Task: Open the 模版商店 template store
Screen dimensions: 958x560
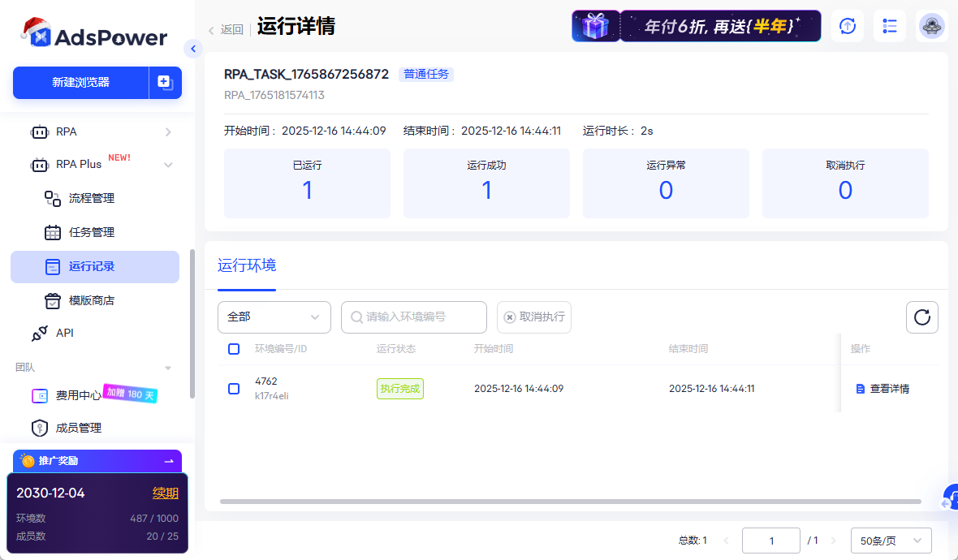Action: (52, 300)
